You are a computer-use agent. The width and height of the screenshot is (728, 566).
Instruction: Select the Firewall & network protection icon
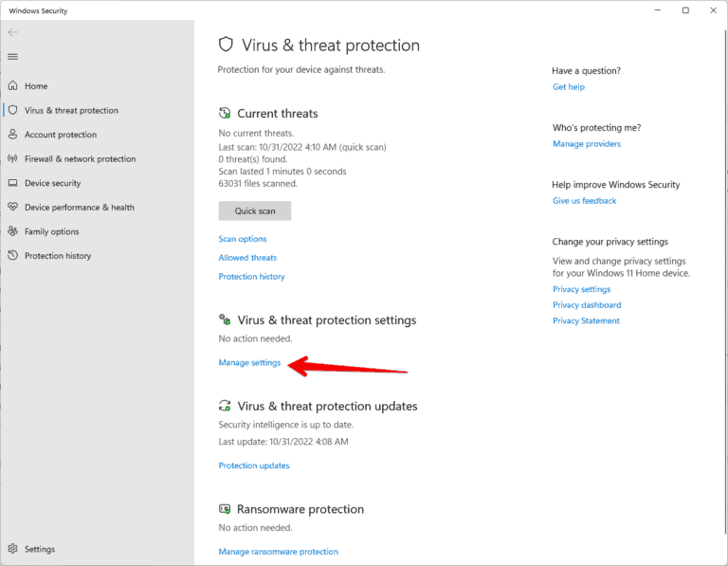tap(13, 159)
